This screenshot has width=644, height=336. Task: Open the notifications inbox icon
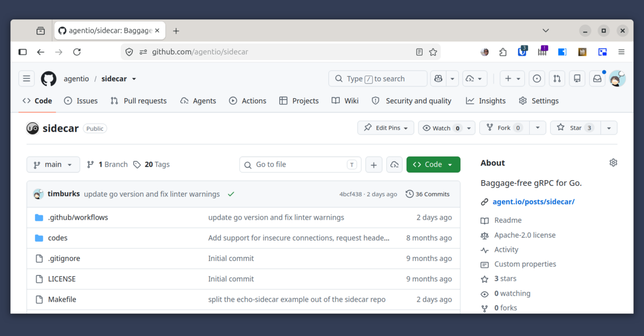pos(597,79)
